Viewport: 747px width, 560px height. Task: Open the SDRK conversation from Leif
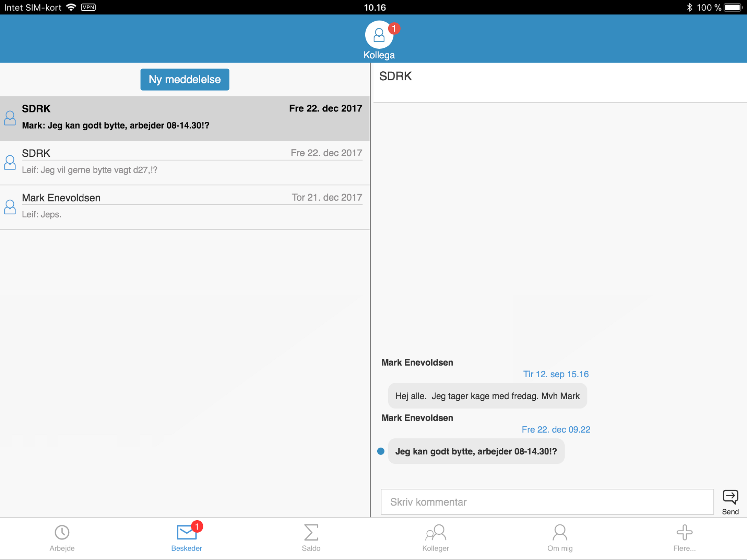pyautogui.click(x=185, y=163)
